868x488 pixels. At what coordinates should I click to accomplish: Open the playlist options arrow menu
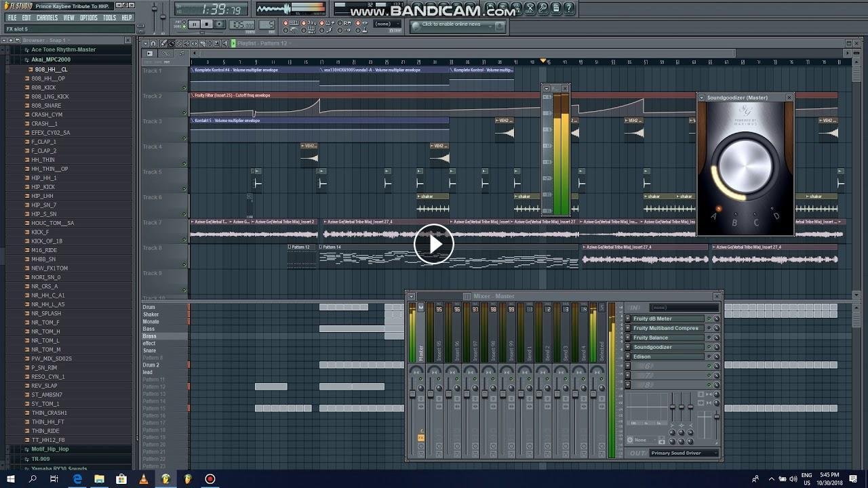pos(145,43)
